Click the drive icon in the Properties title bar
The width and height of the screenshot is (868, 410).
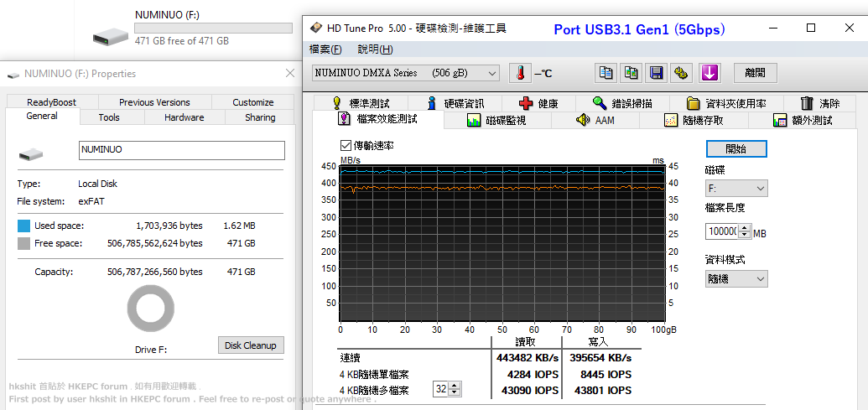pos(13,74)
